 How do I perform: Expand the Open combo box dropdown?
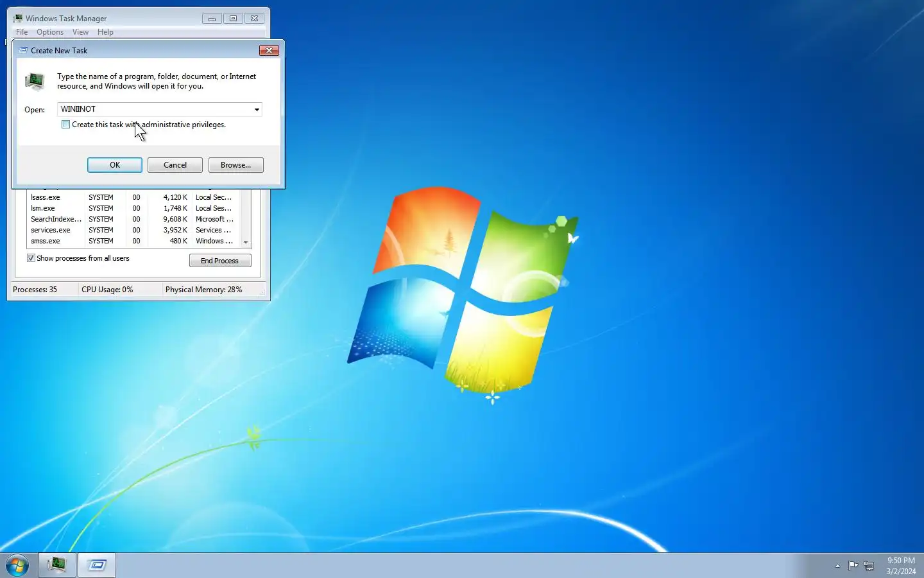pyautogui.click(x=257, y=109)
